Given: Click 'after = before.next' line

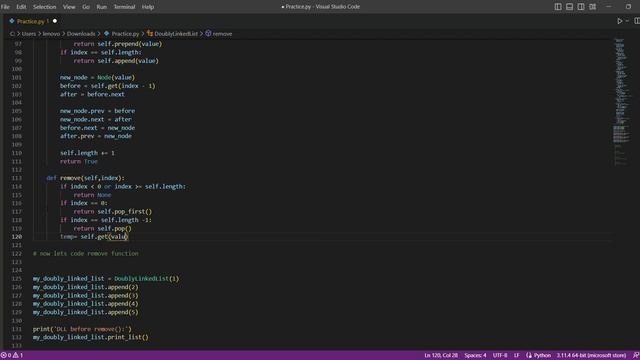Looking at the screenshot, I should click(x=92, y=94).
